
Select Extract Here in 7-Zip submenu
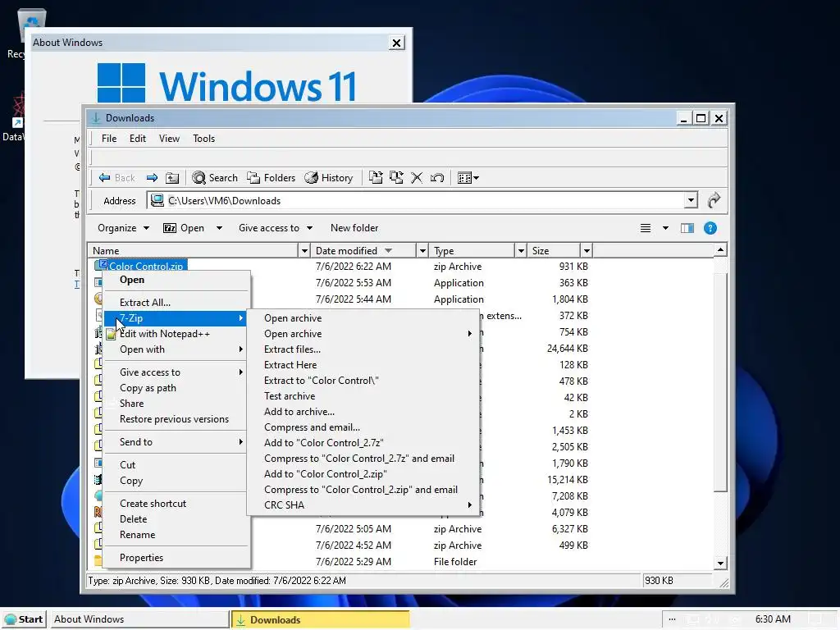(363, 365)
